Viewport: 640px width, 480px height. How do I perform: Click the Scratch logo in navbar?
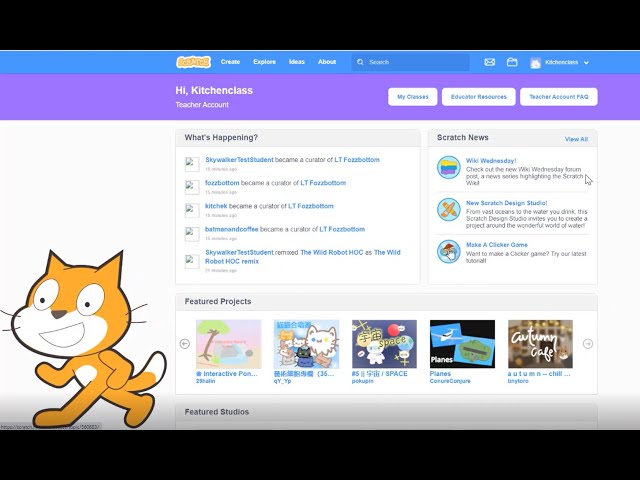(193, 62)
